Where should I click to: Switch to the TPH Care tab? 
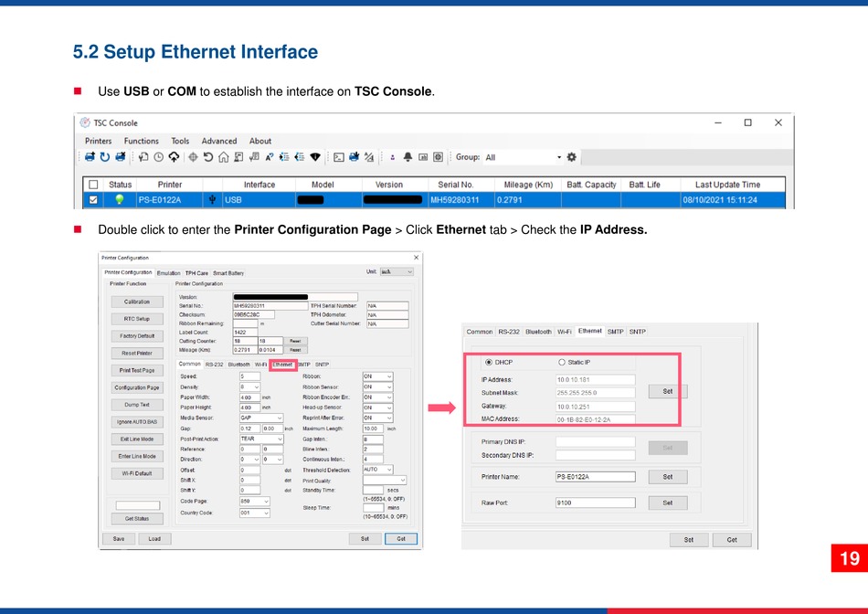coord(196,273)
